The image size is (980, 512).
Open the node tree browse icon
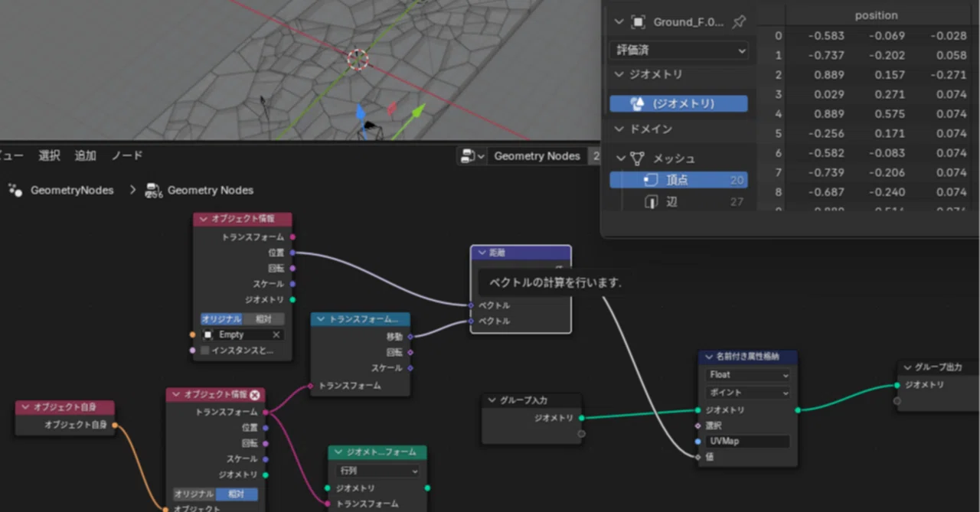click(x=471, y=156)
